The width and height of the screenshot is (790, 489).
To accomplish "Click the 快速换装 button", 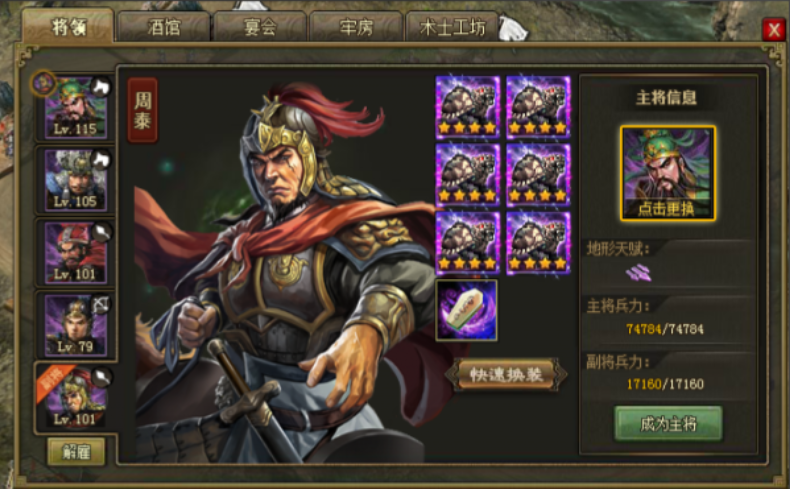I will tap(506, 374).
